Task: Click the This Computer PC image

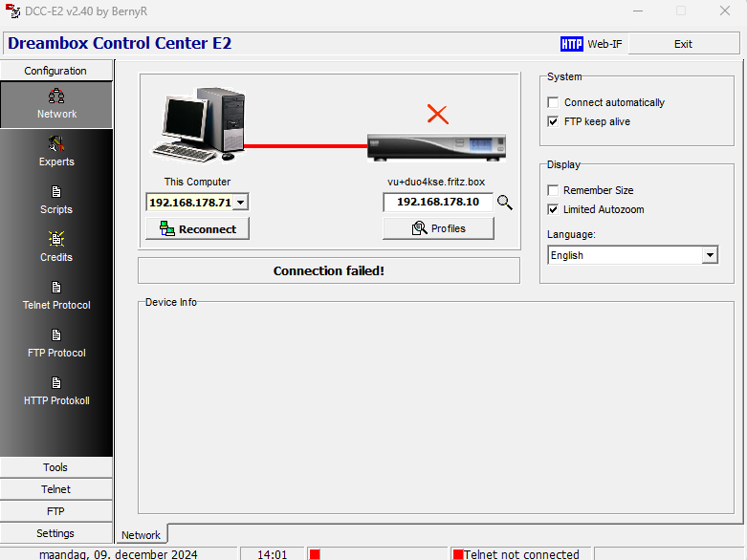Action: 198,124
